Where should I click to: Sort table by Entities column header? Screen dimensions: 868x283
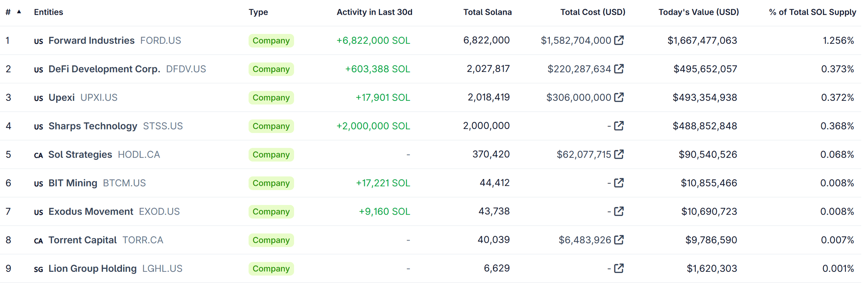tap(48, 12)
